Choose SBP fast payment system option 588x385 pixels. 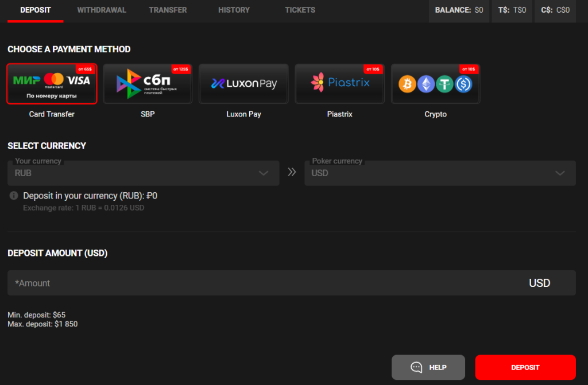pos(148,84)
